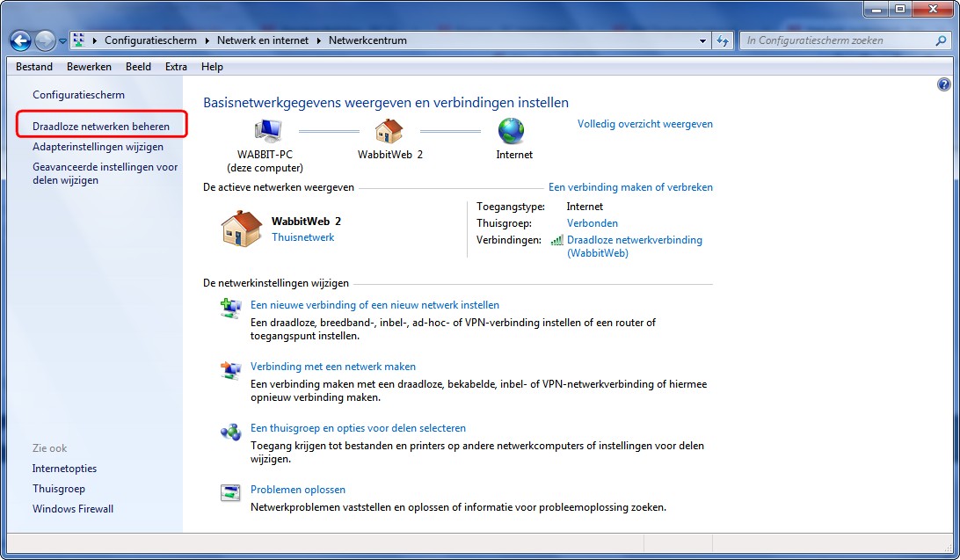
Task: Click the wireless signal strength bars icon
Action: (x=556, y=241)
